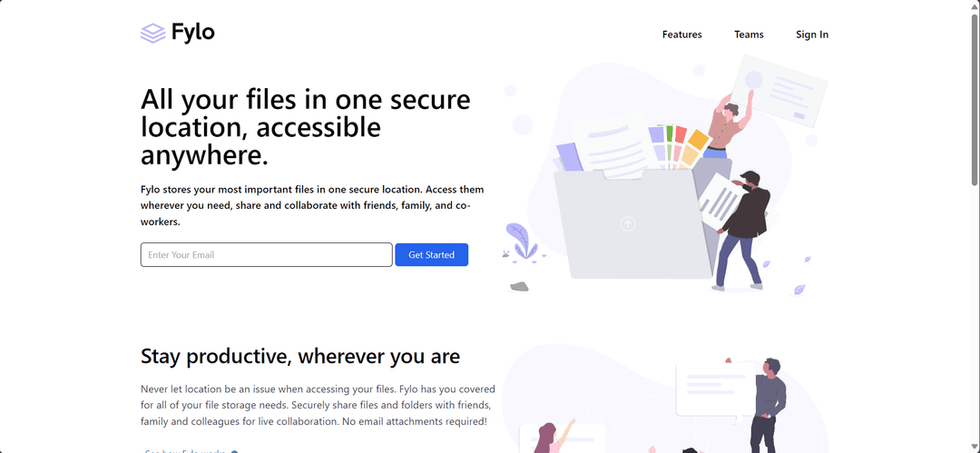This screenshot has height=453, width=980.
Task: Click the orange color swatch in the folder
Action: click(698, 139)
